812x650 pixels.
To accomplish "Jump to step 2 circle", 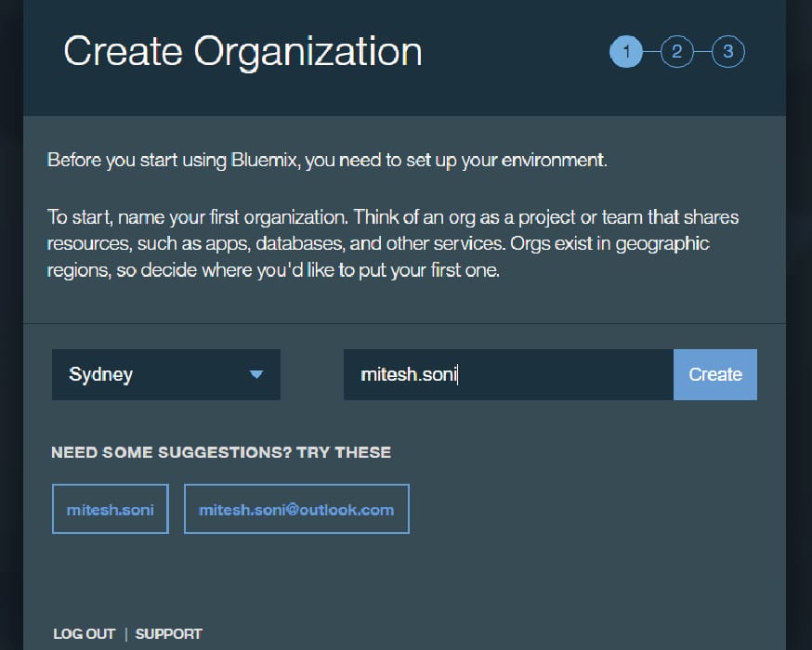I will [x=676, y=51].
